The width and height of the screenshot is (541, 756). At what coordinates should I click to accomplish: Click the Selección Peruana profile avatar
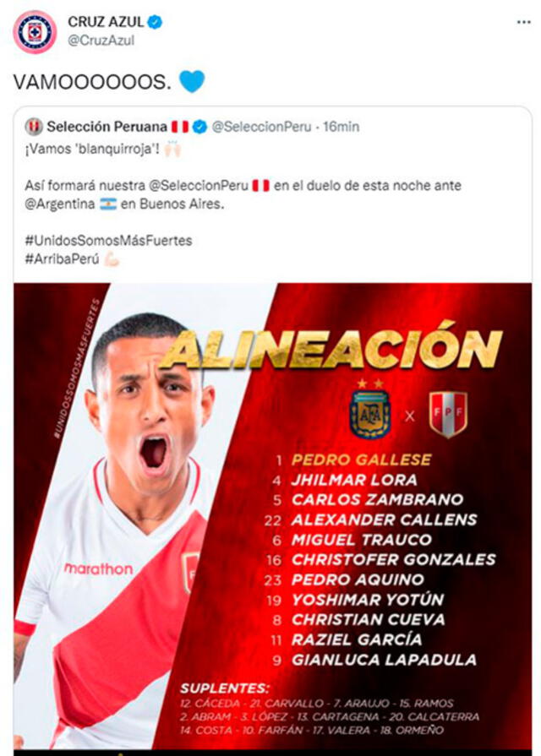tap(35, 124)
